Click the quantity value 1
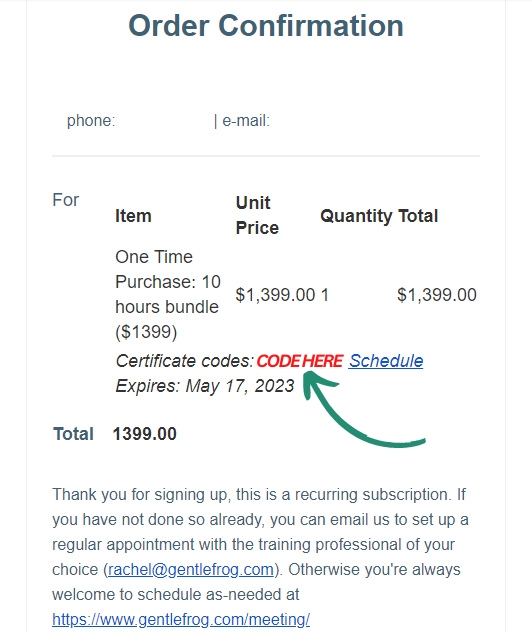The height and width of the screenshot is (632, 532). click(325, 295)
